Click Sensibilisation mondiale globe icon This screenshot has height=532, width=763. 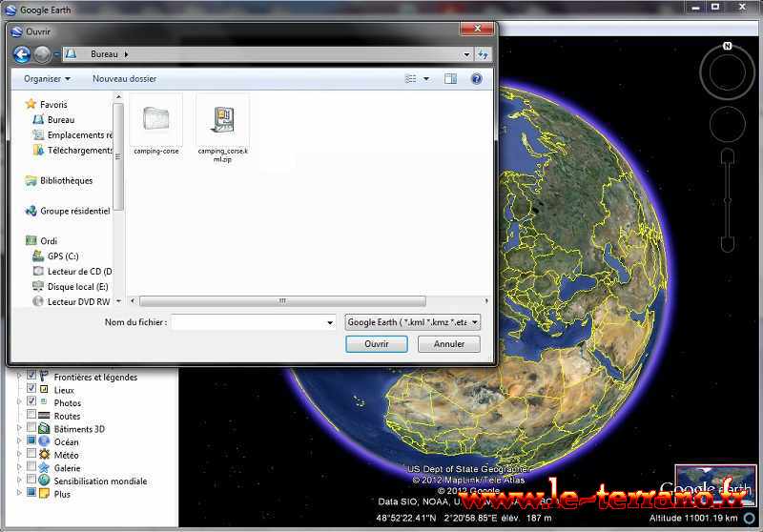[44, 480]
